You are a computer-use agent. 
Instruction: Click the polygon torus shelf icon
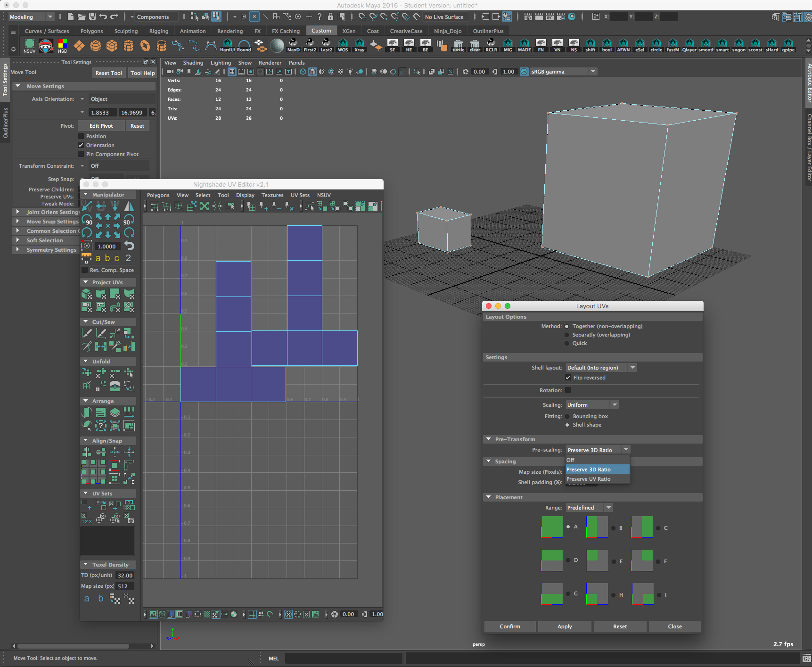pyautogui.click(x=145, y=46)
